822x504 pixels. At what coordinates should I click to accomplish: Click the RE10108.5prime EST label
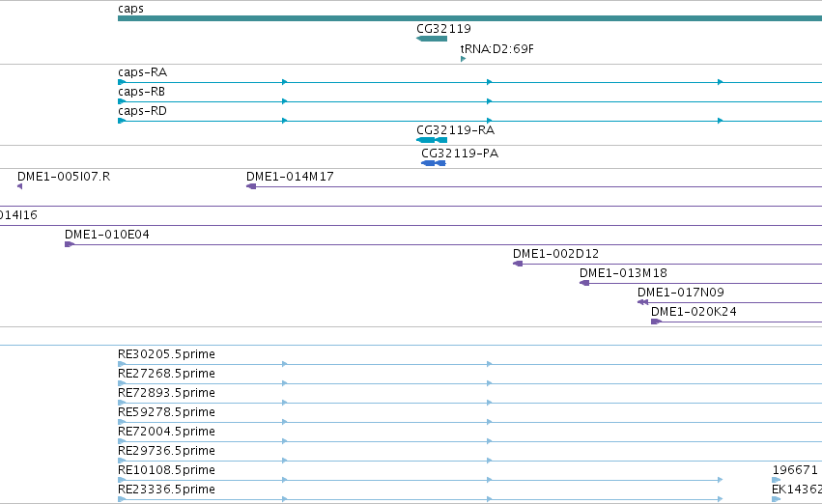tap(166, 470)
